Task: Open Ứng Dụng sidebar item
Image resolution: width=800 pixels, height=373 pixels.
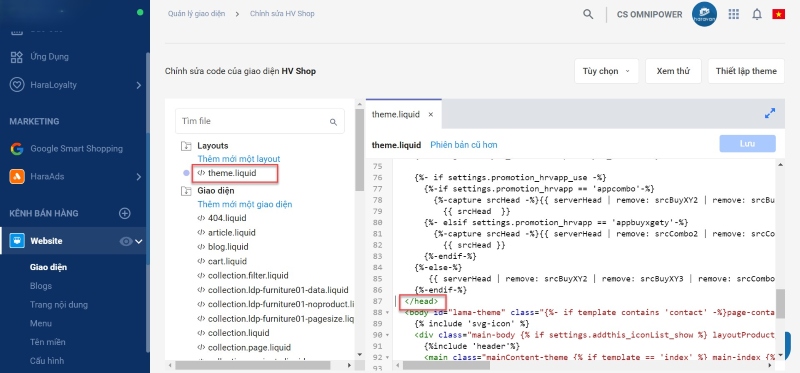Action: [49, 57]
